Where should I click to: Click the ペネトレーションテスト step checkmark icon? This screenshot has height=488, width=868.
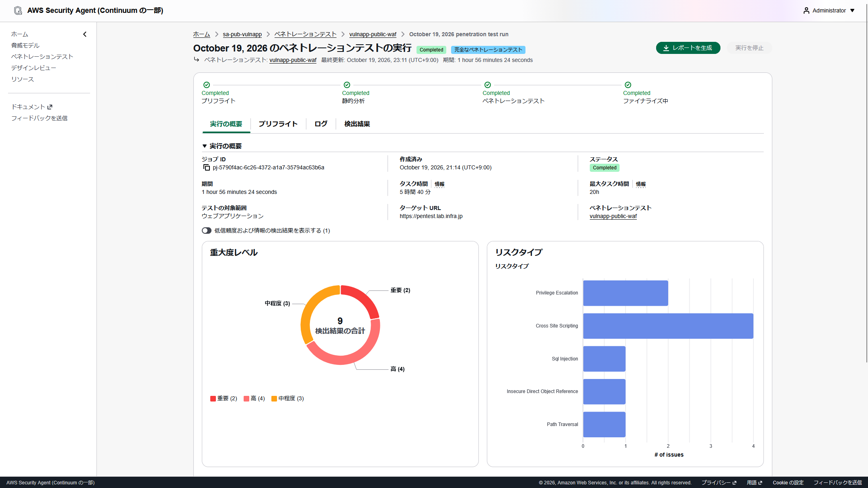pos(488,85)
